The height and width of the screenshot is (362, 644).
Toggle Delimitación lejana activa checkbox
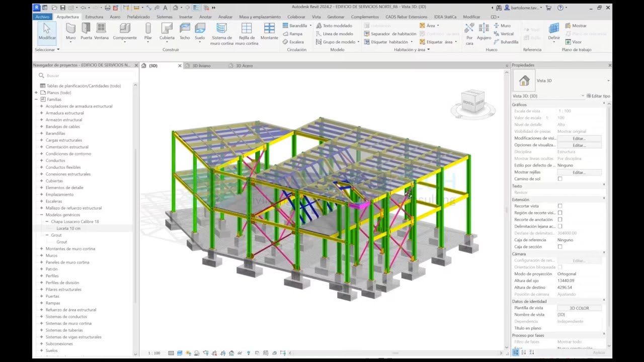coord(560,226)
